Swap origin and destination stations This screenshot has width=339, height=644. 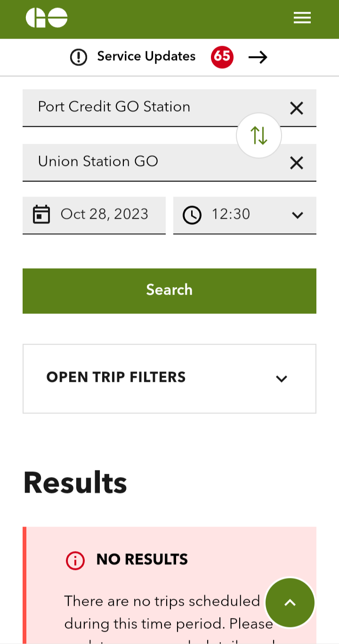pos(258,136)
